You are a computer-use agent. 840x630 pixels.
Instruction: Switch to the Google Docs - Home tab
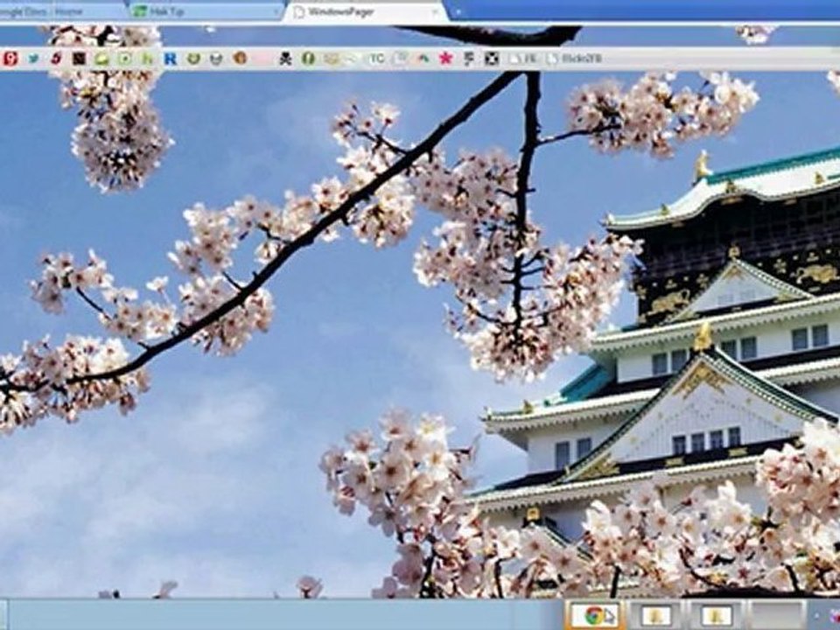[x=61, y=11]
